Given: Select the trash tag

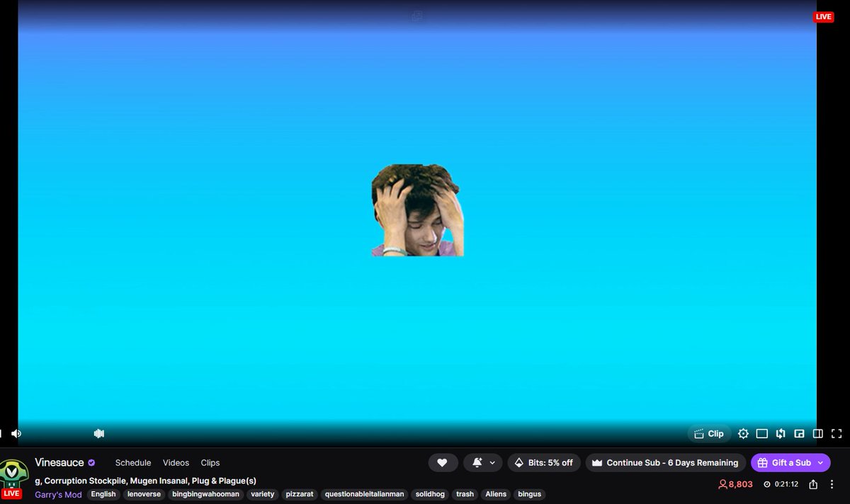Looking at the screenshot, I should point(465,494).
